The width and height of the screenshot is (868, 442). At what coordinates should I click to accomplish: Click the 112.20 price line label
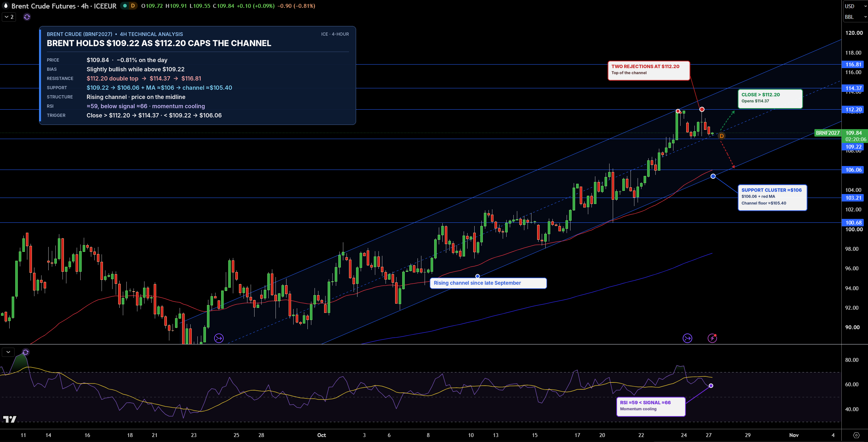coord(853,109)
